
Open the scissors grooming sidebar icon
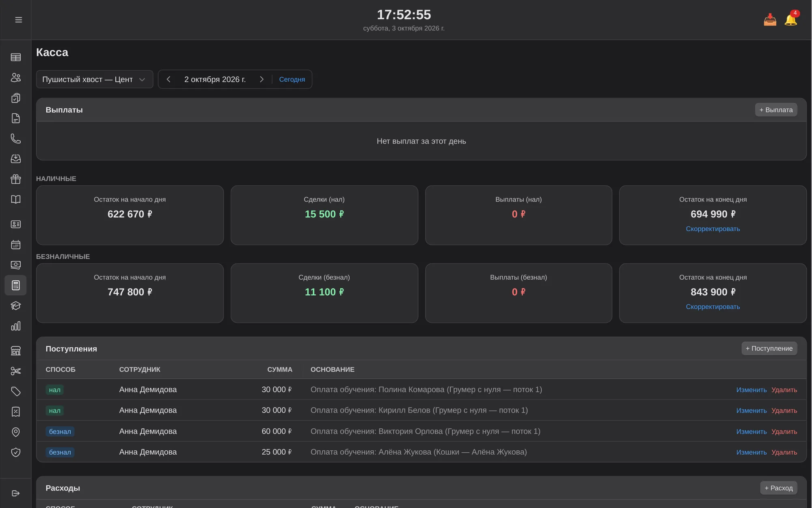tap(16, 371)
